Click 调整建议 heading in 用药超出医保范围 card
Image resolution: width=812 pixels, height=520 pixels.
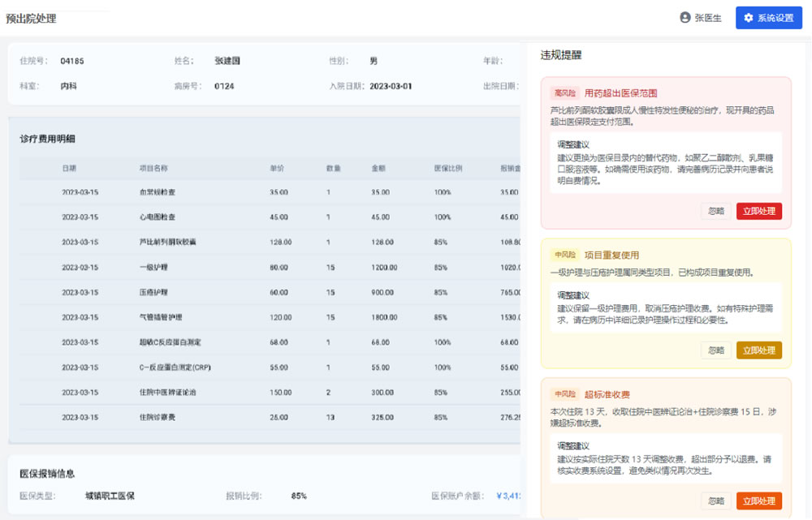[573, 144]
